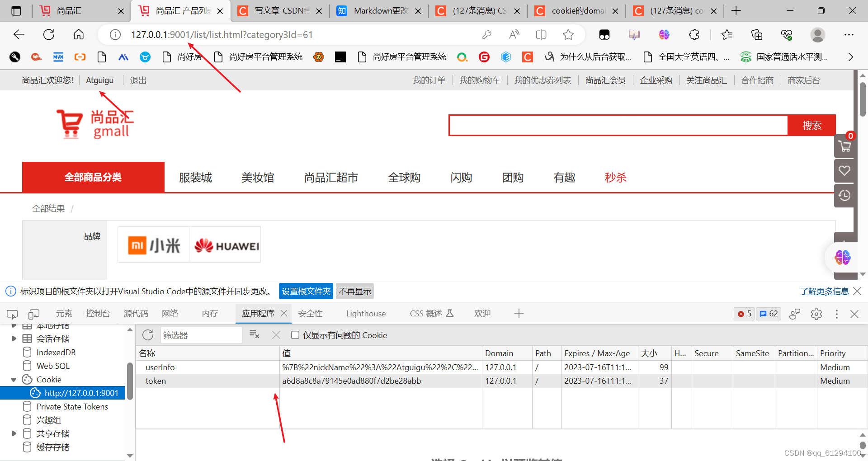Open the Lighthouse tab
This screenshot has width=868, height=461.
[x=366, y=314]
